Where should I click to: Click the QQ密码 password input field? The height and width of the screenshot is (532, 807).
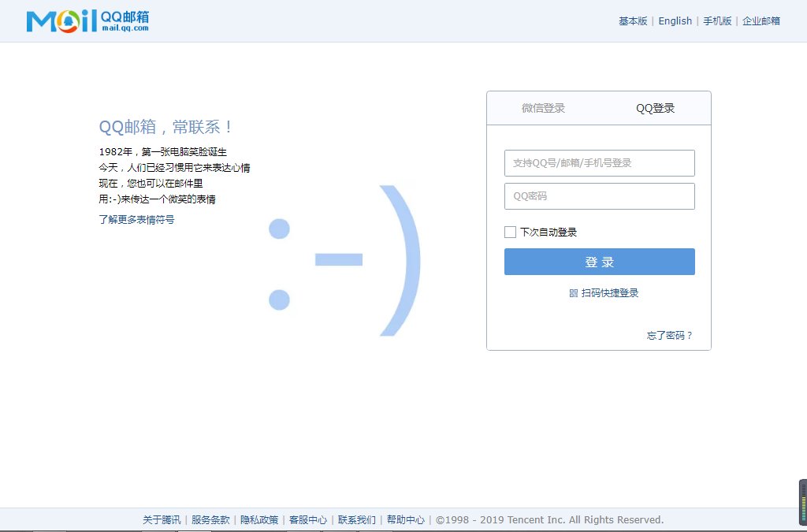599,196
